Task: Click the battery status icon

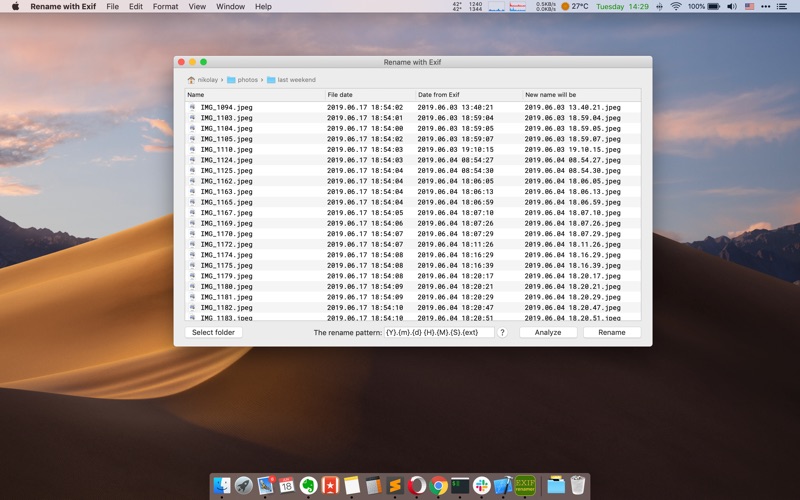Action: point(713,7)
